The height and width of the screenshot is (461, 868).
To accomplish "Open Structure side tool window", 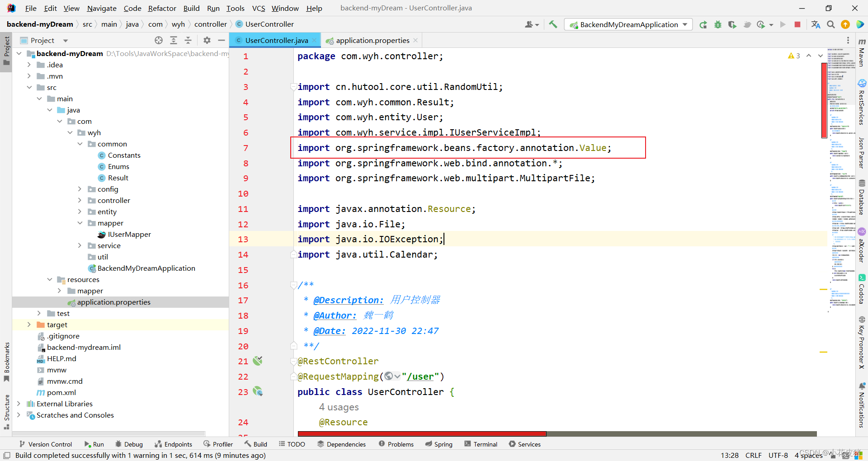I will coord(6,411).
